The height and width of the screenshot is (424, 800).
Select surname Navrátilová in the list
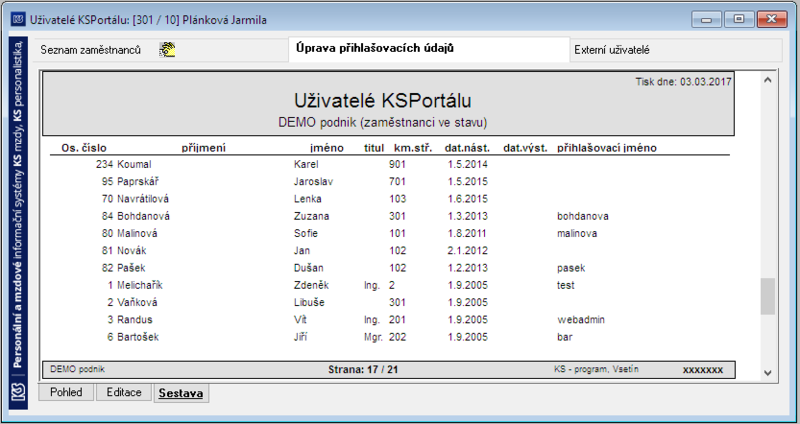[143, 199]
